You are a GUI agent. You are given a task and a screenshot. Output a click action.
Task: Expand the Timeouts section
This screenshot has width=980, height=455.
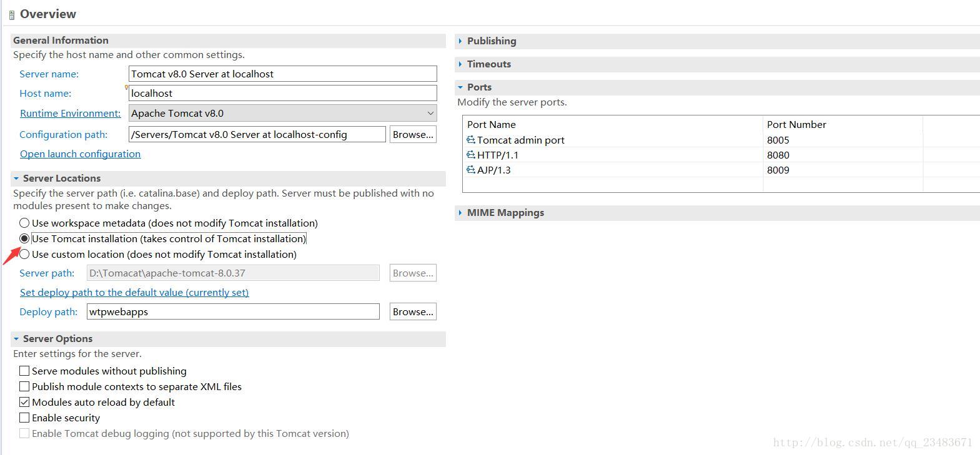(460, 64)
